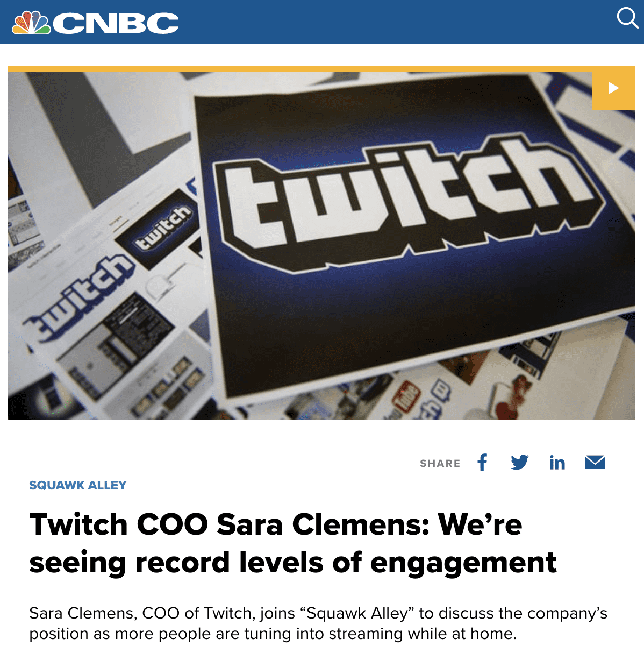
Task: Open the search magnifier in header
Action: click(x=627, y=18)
